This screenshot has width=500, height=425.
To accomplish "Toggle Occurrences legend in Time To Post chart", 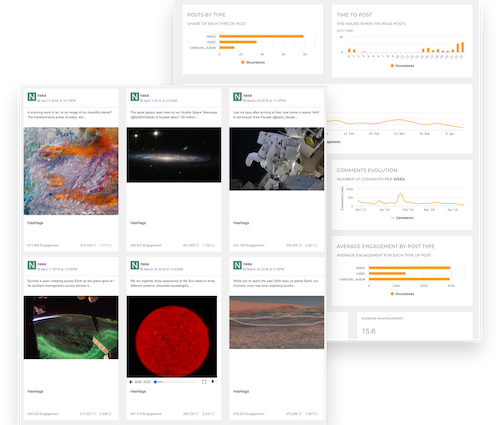I will 402,66.
